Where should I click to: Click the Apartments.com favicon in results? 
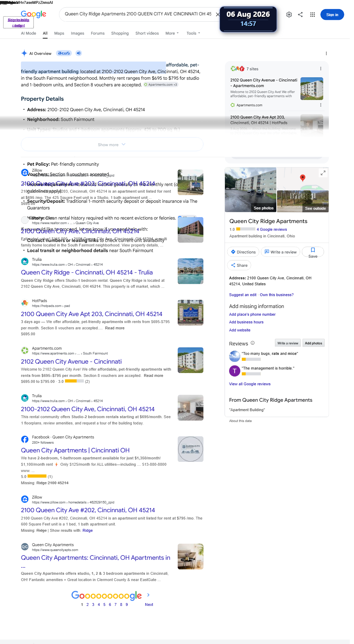tap(25, 350)
